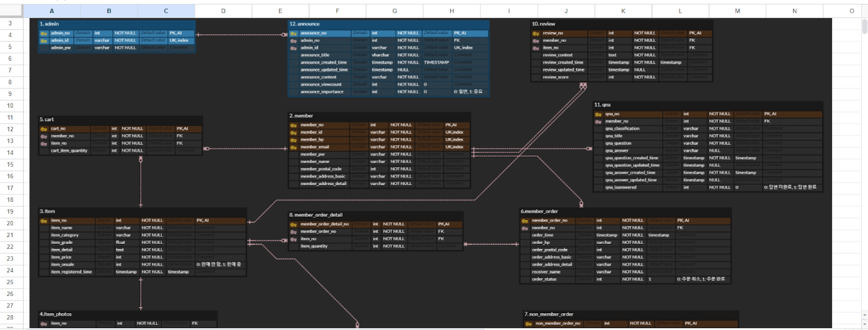This screenshot has height=330, width=868.
Task: Select column F header
Action: tap(337, 11)
